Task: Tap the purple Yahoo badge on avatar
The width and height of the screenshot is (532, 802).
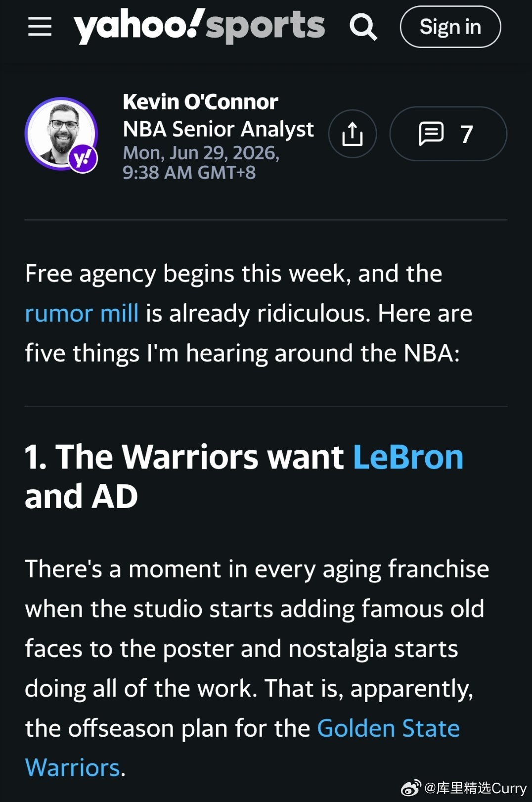Action: coord(83,158)
